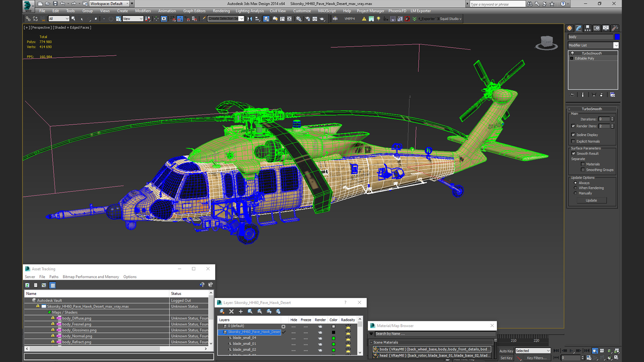644x362 pixels.
Task: Open the Workspace Default dropdown
Action: pos(109,4)
